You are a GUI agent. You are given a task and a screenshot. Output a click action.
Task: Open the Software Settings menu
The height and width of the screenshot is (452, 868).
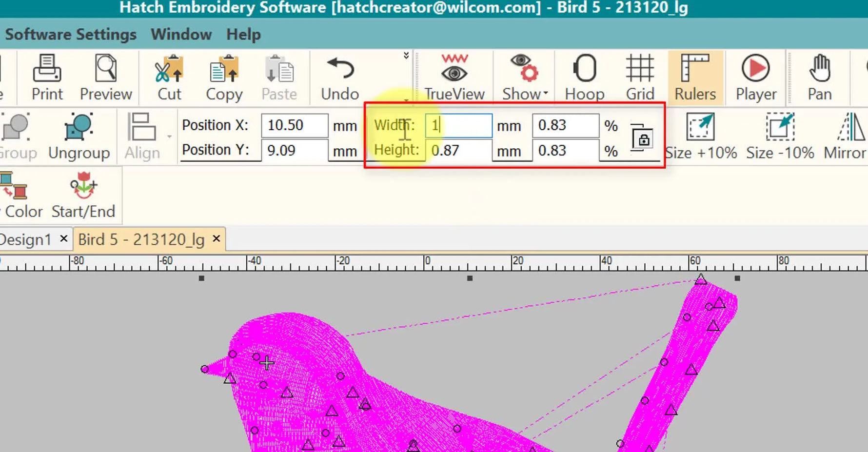point(71,35)
